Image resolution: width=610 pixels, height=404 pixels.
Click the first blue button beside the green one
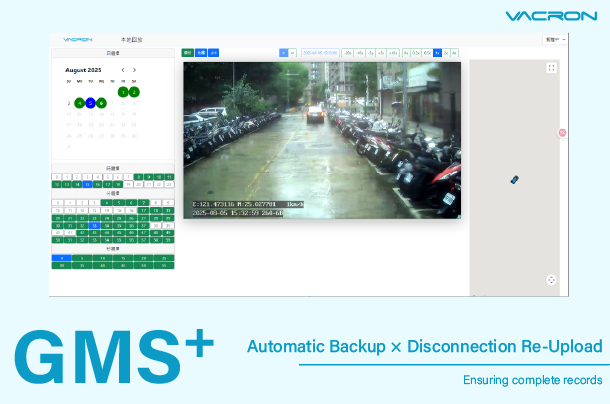point(201,53)
